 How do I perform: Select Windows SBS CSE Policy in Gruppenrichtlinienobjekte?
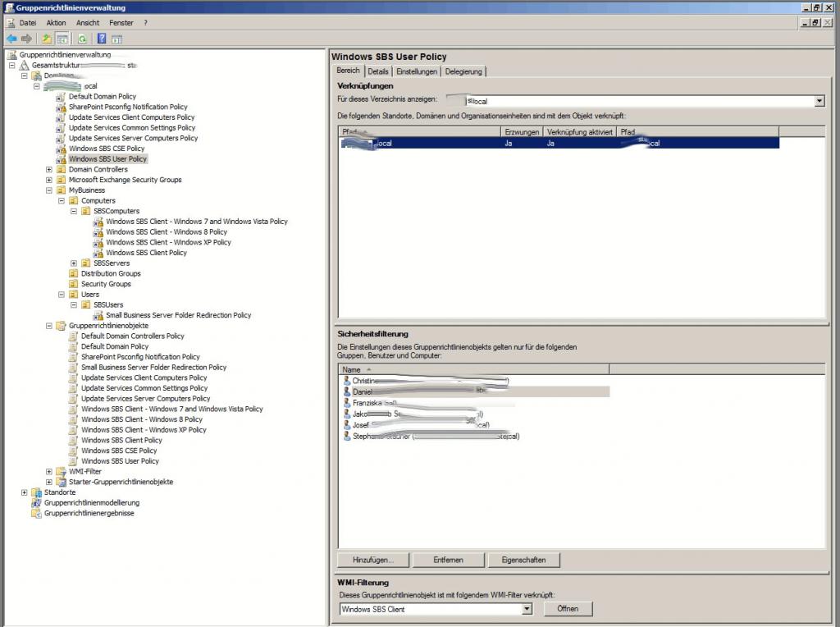(119, 451)
